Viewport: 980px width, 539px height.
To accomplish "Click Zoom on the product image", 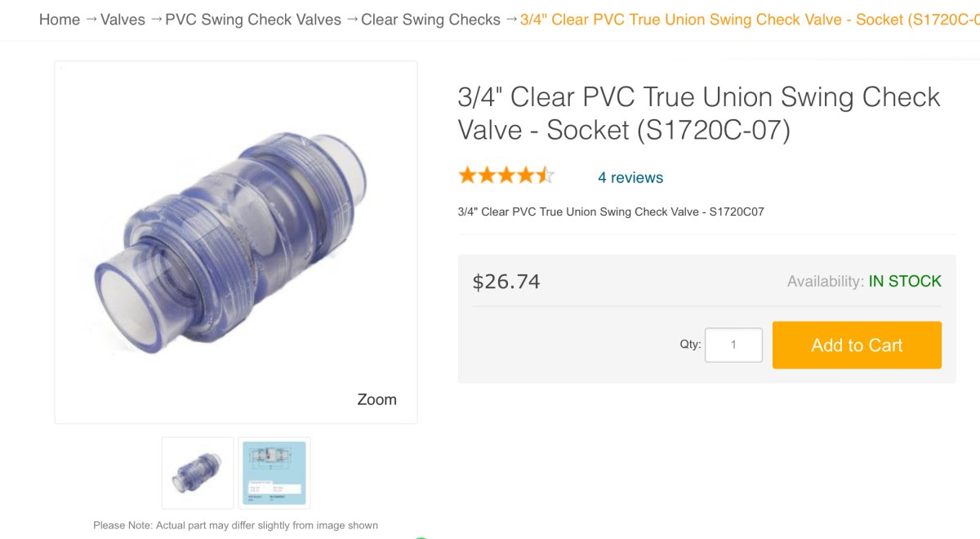I will [376, 399].
